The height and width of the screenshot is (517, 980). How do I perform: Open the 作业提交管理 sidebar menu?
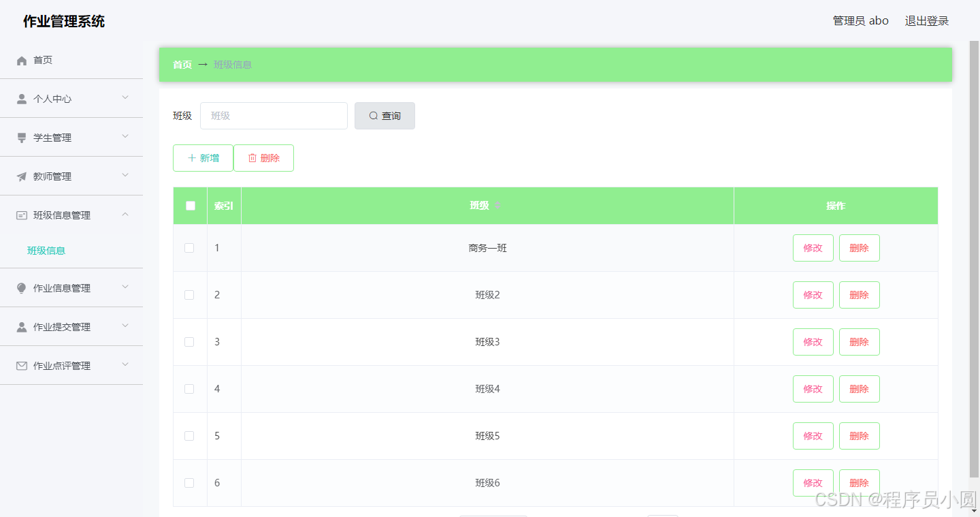71,327
